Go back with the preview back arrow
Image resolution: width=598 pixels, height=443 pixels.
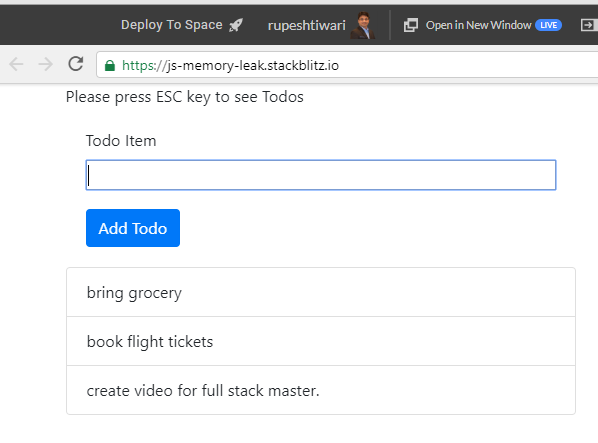point(16,64)
